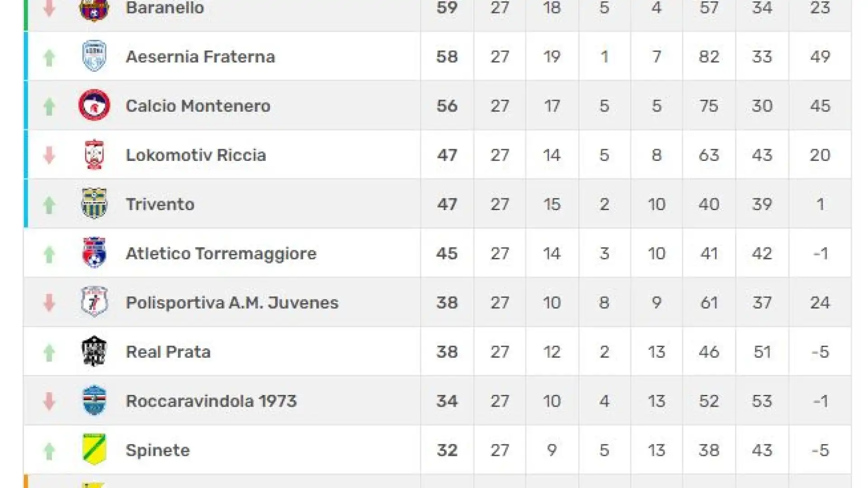Click the Polisportiva A.M. Juvenes badge

[94, 302]
